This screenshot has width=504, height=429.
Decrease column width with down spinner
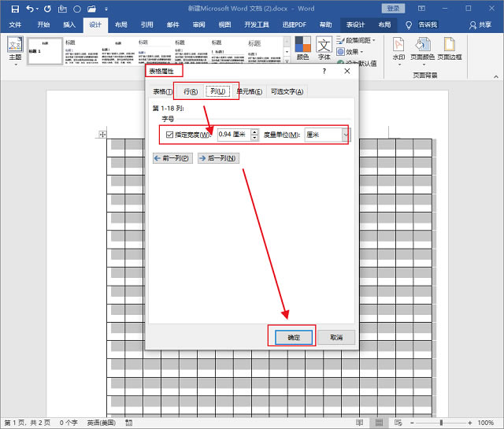coord(254,138)
